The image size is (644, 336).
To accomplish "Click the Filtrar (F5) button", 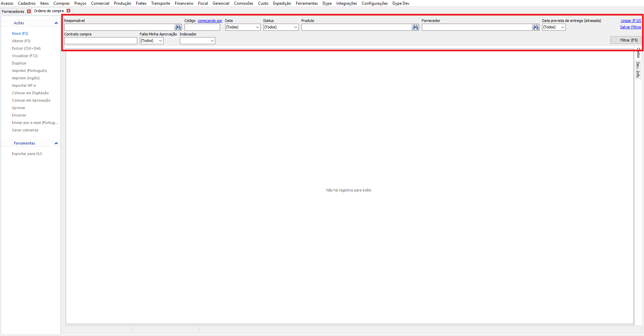I will click(626, 40).
